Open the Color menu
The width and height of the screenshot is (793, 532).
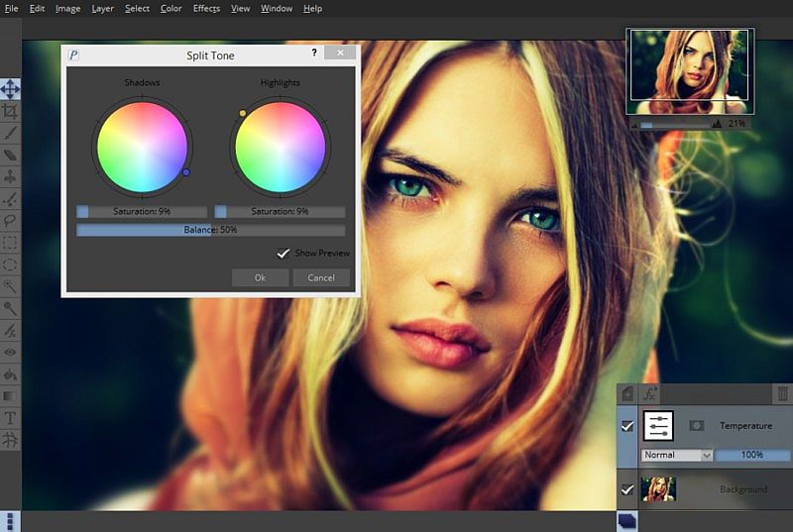tap(170, 9)
